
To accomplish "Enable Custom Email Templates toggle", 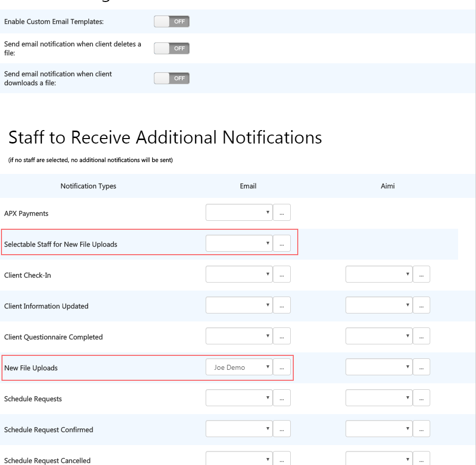I will [x=171, y=21].
